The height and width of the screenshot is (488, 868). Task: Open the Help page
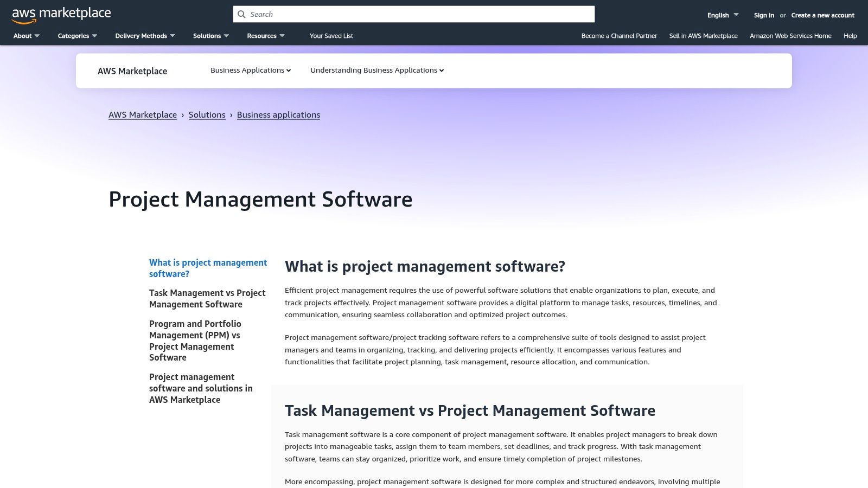point(850,36)
